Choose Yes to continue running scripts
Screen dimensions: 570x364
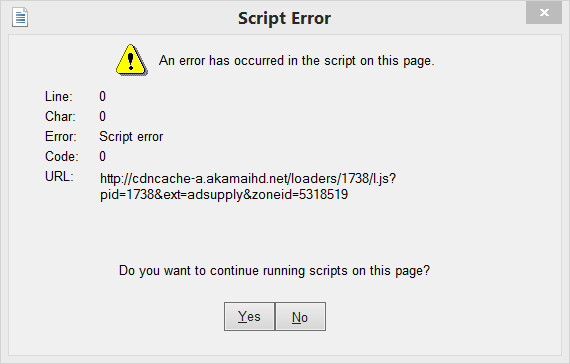click(x=249, y=316)
